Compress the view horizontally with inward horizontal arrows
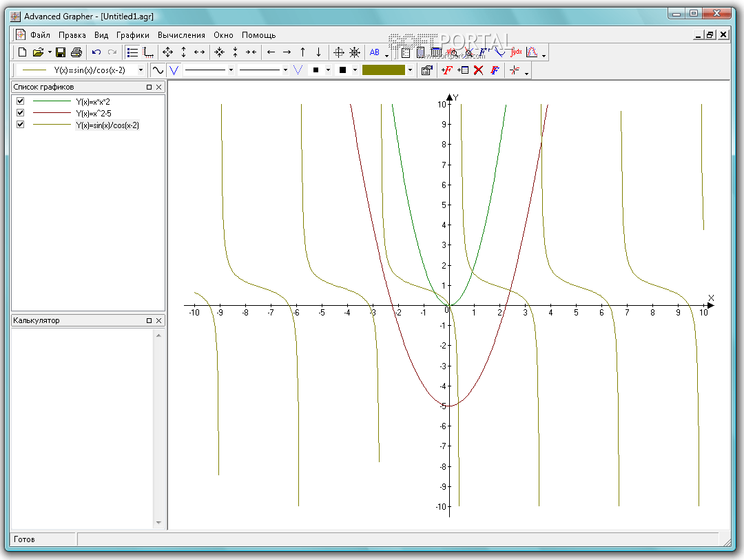 pyautogui.click(x=251, y=52)
